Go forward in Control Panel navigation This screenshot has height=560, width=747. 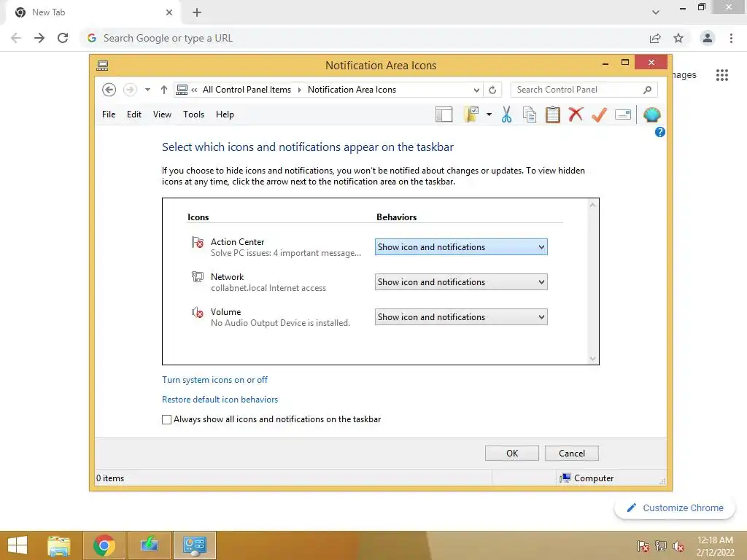[130, 90]
